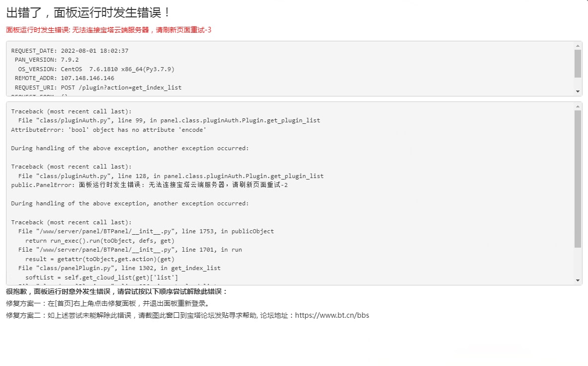Click the traceback box scroll-down arrow
Screen dimensions: 588x366
578,281
